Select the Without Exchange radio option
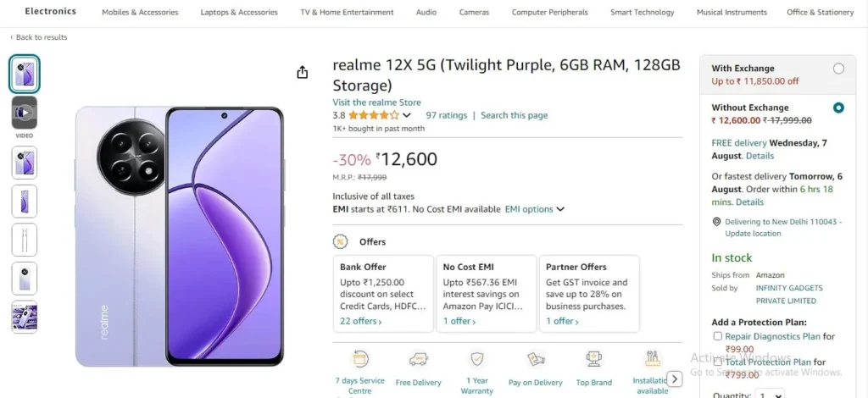Image resolution: width=868 pixels, height=398 pixels. pos(838,108)
